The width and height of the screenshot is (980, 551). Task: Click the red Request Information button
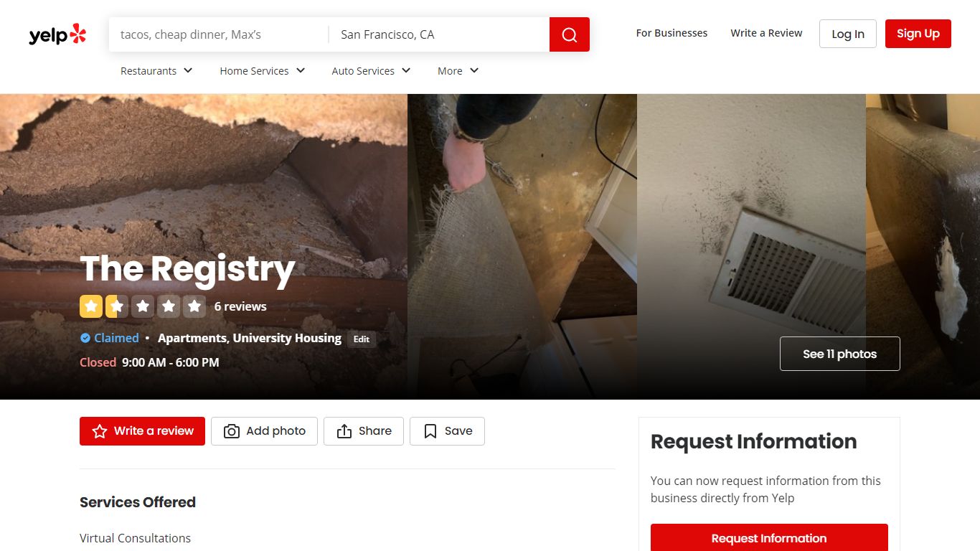769,538
